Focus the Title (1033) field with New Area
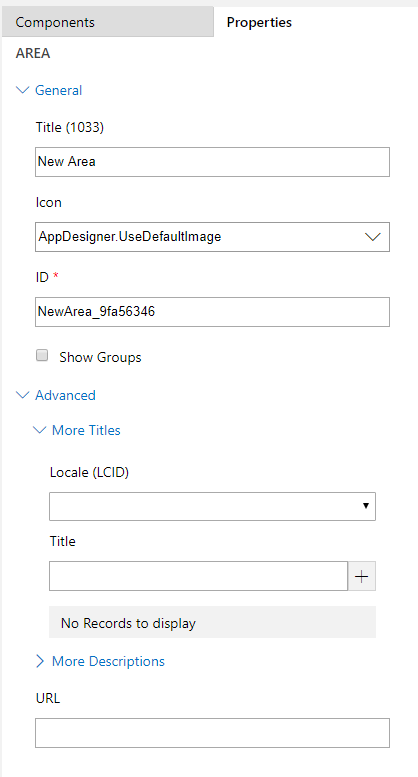Screen dimensions: 418x777 [x=212, y=162]
